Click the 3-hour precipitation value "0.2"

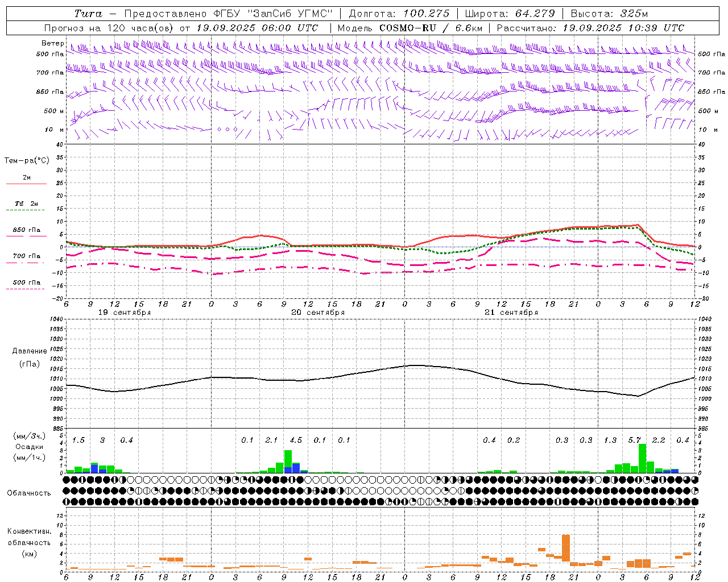pos(514,440)
